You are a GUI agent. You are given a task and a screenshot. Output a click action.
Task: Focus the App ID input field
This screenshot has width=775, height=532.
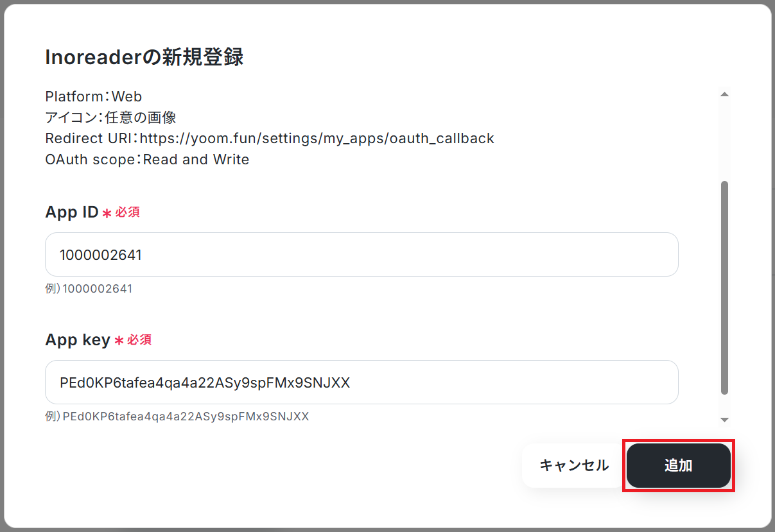click(x=361, y=255)
